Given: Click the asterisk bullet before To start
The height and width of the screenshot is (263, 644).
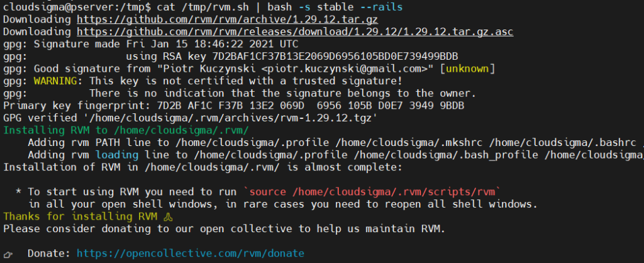Looking at the screenshot, I should pos(18,192).
